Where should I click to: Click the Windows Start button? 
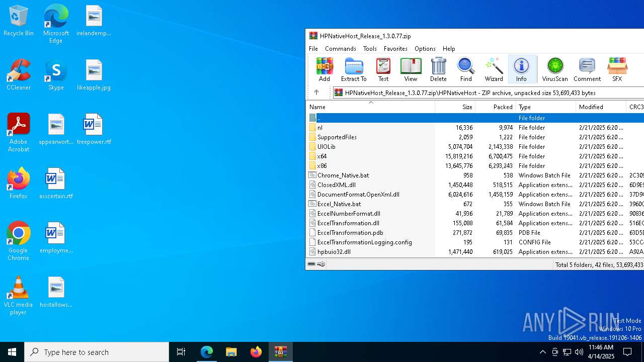[12, 352]
